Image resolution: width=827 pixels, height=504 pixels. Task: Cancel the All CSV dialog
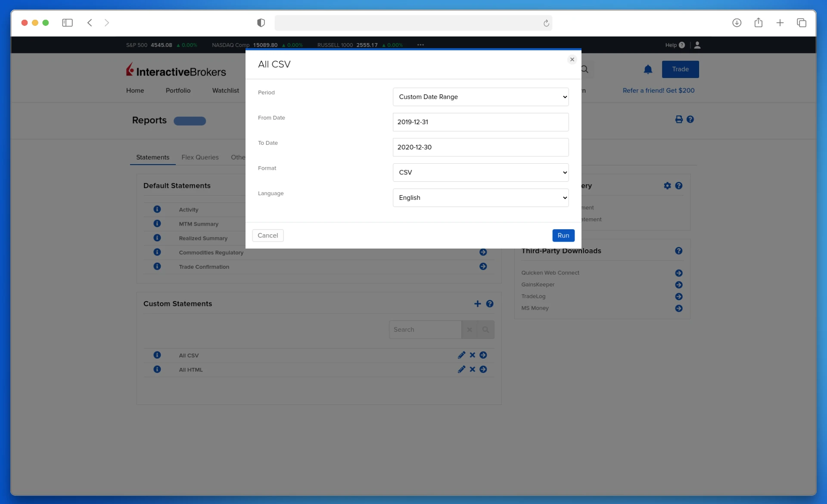point(267,236)
